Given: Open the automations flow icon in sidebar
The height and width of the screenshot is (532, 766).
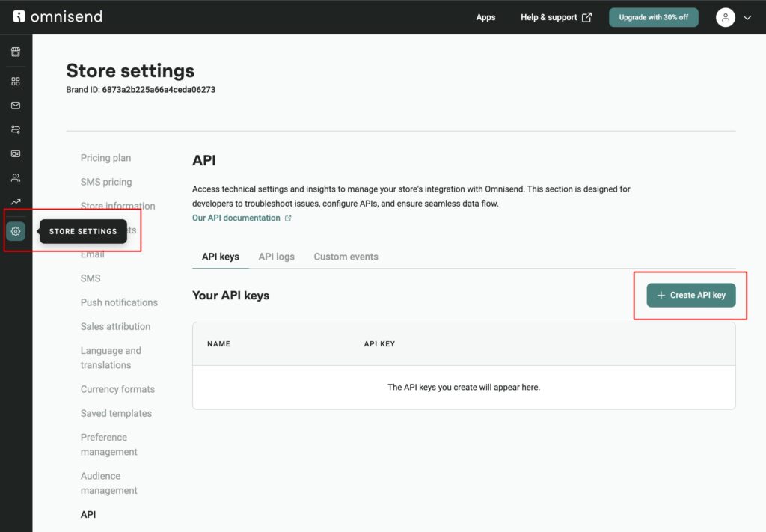Looking at the screenshot, I should [x=16, y=129].
